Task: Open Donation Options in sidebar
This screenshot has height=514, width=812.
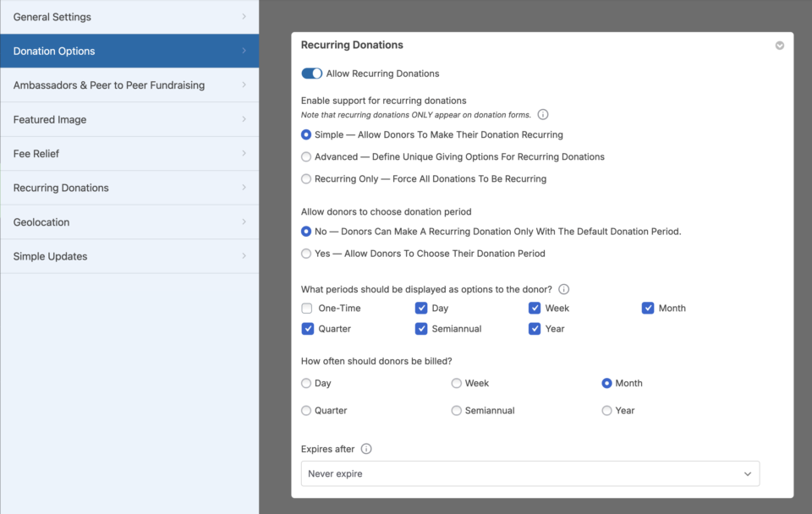Action: click(x=129, y=51)
